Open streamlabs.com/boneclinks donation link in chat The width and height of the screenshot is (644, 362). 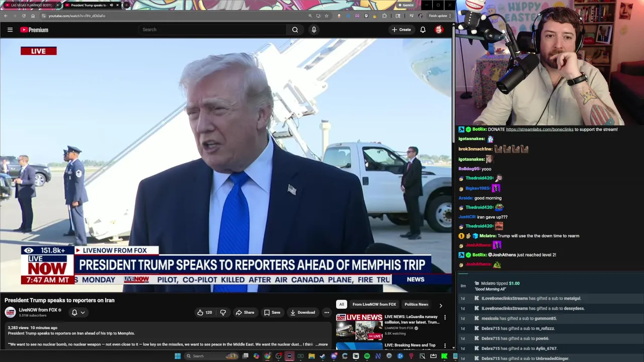(539, 129)
